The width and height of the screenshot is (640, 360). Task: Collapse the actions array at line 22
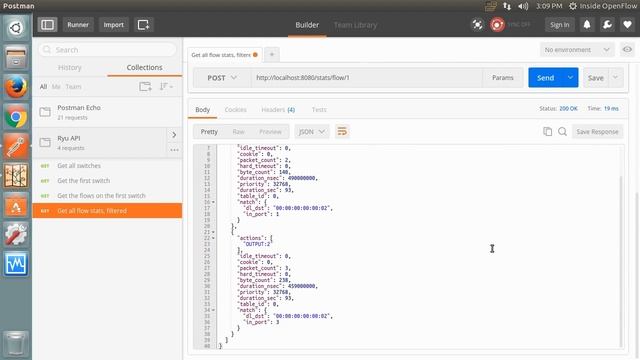coord(213,238)
